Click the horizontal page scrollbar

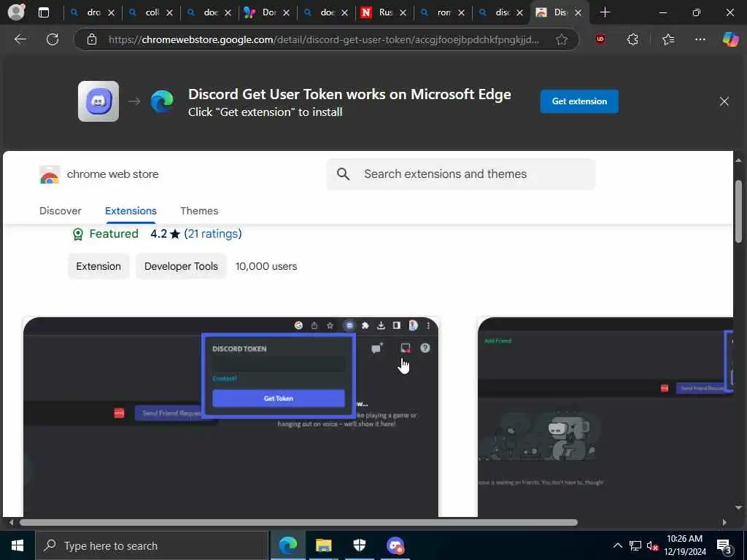tap(298, 522)
